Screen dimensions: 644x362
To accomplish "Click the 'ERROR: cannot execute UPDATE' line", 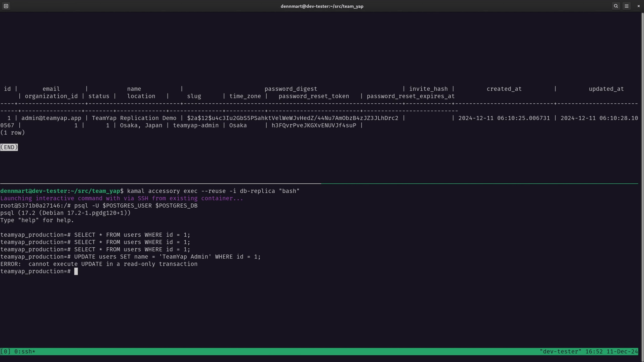I will 99,264.
